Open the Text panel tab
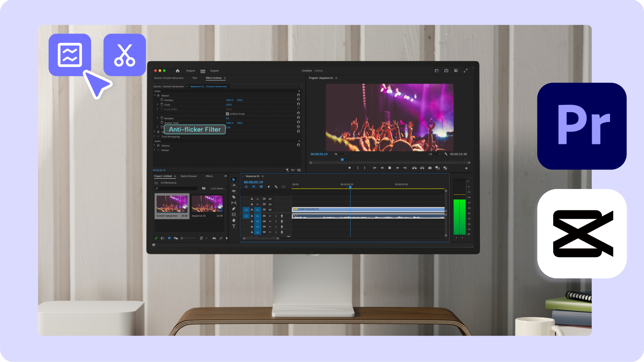Image resolution: width=644 pixels, height=362 pixels. tap(195, 78)
